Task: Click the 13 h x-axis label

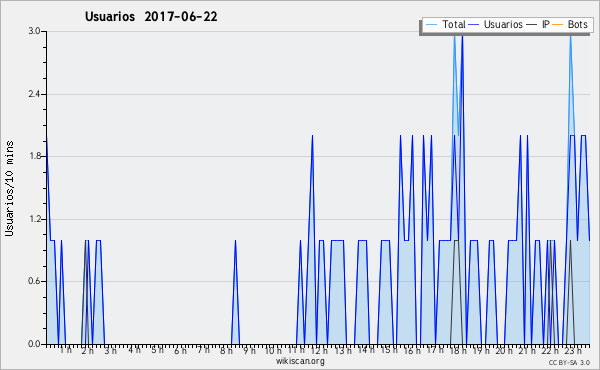Action: coord(343,350)
